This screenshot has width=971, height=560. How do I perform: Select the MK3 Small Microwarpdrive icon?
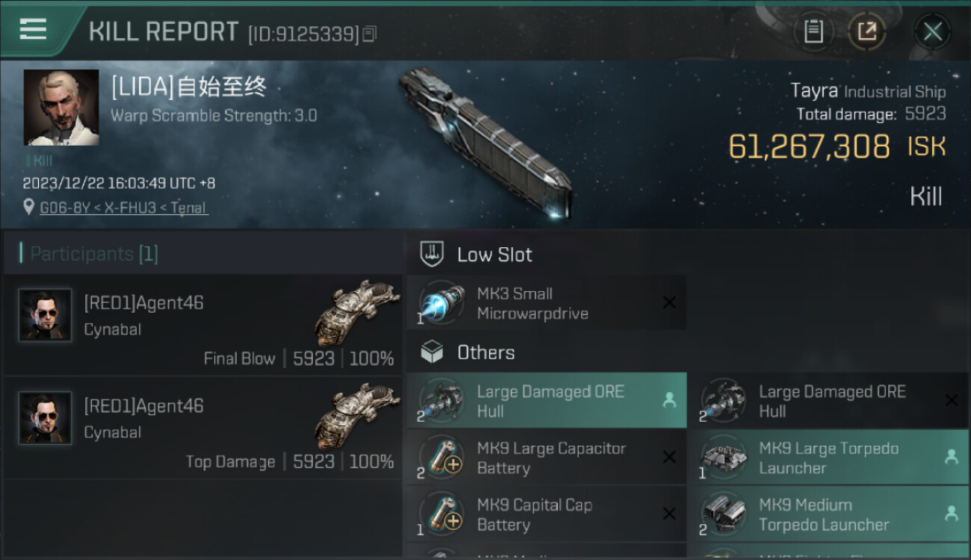[441, 303]
